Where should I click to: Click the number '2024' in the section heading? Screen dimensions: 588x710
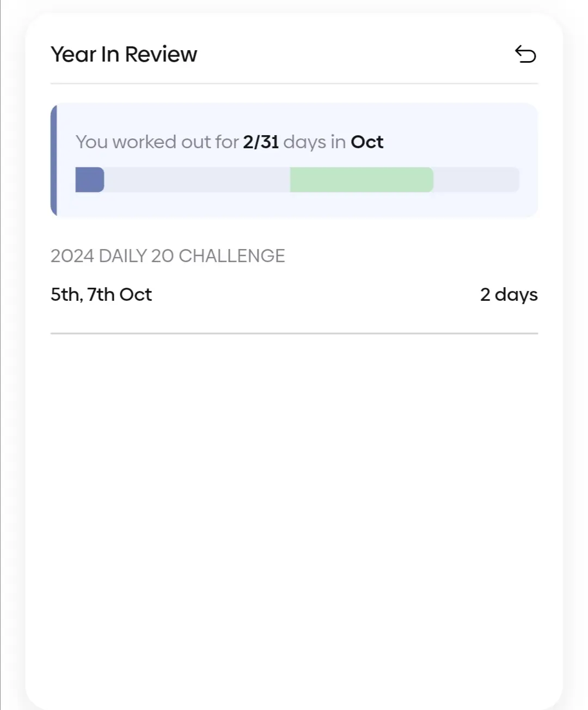[72, 256]
